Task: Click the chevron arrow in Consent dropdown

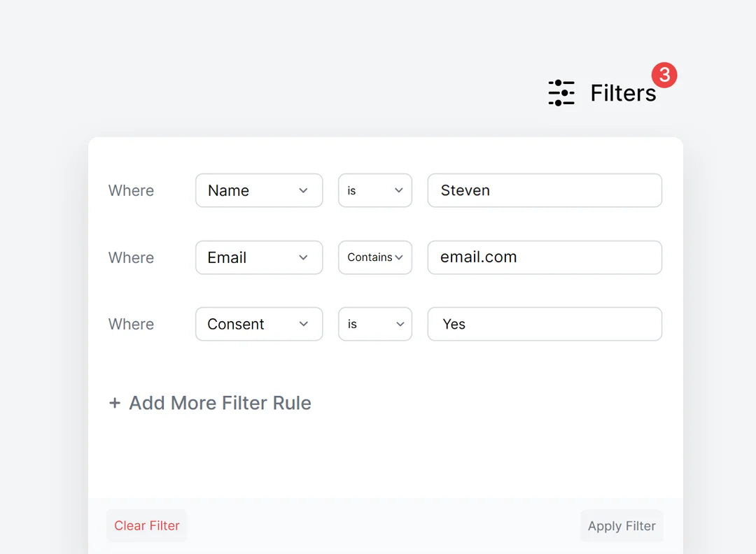Action: pyautogui.click(x=303, y=324)
